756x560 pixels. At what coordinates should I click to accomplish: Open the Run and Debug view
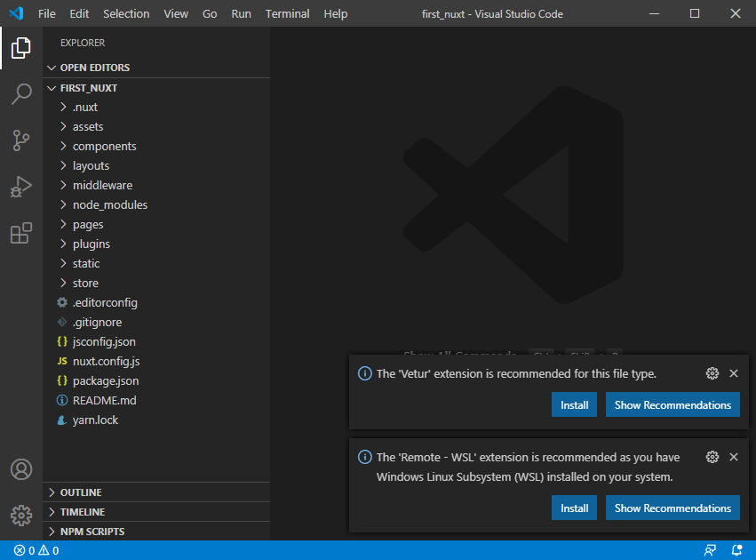pos(21,187)
